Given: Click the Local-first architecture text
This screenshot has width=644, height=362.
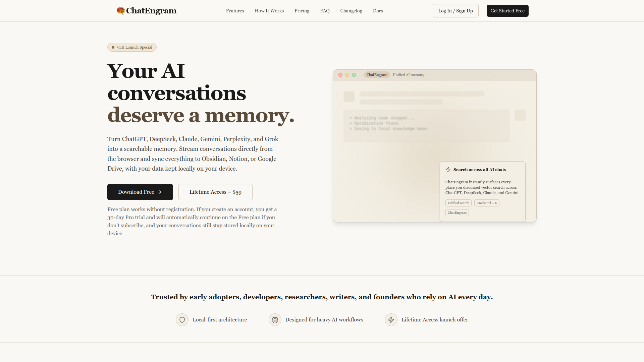Looking at the screenshot, I should [220, 320].
